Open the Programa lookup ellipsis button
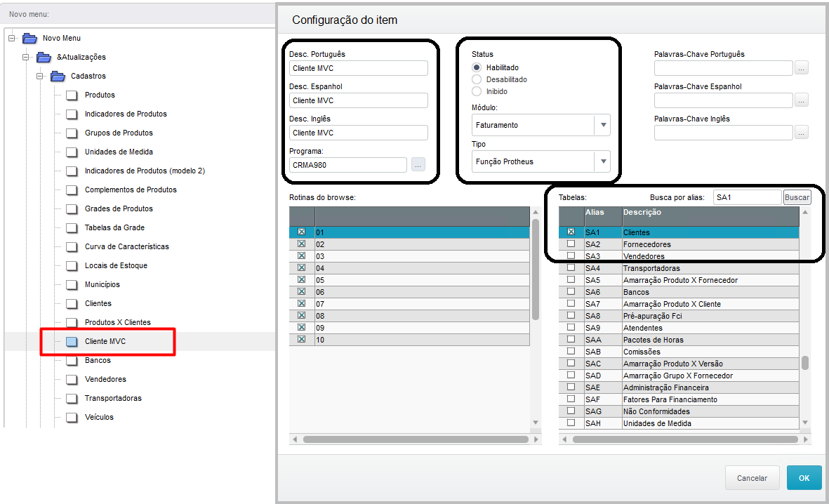The height and width of the screenshot is (504, 829). click(418, 165)
